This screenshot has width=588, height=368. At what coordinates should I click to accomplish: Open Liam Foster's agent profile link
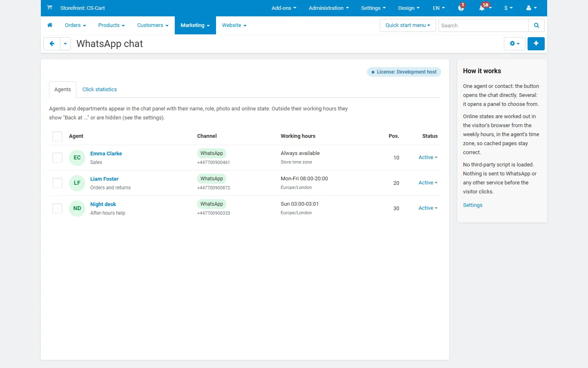tap(105, 179)
